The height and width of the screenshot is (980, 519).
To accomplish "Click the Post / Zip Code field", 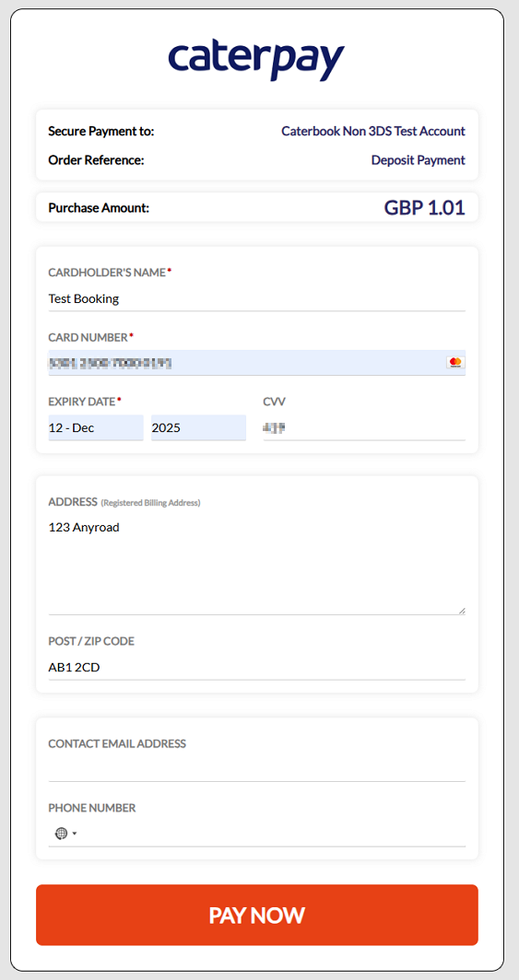I will 257,668.
